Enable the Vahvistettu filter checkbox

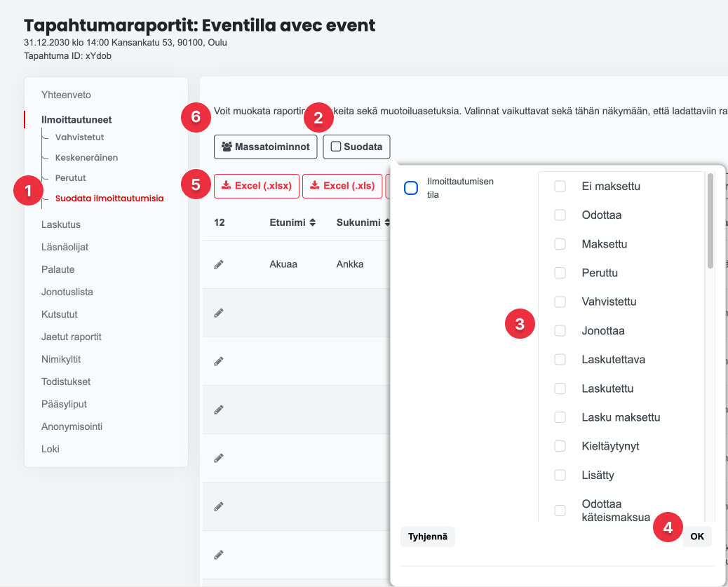pos(560,302)
